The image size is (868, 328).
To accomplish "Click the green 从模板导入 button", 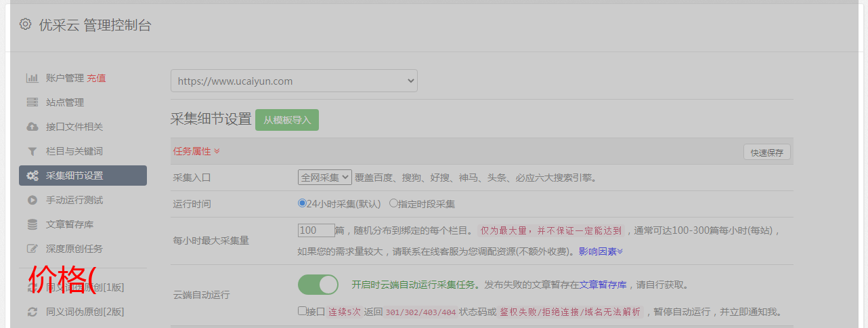I will click(287, 120).
